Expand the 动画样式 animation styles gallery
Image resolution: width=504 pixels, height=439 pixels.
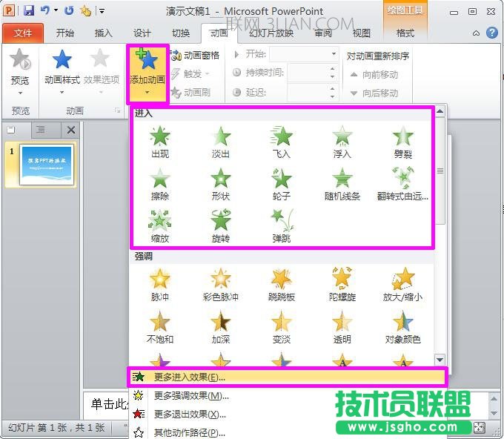pyautogui.click(x=62, y=71)
